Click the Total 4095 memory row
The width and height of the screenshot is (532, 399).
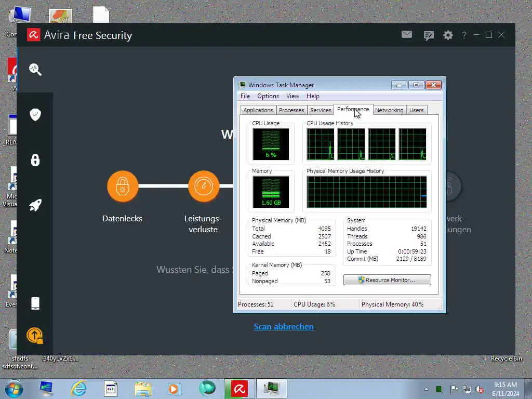(291, 229)
